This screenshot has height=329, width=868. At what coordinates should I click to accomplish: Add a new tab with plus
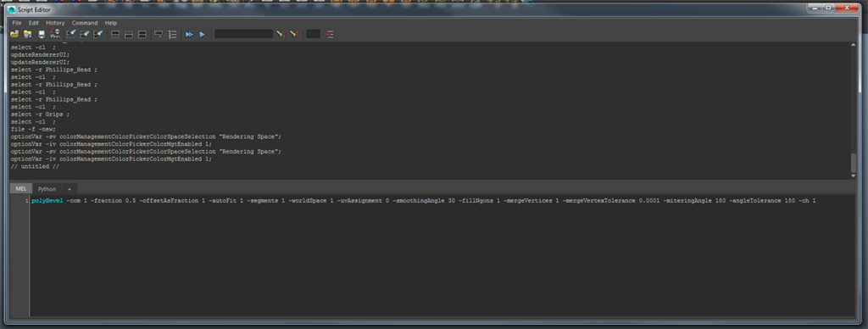[70, 189]
